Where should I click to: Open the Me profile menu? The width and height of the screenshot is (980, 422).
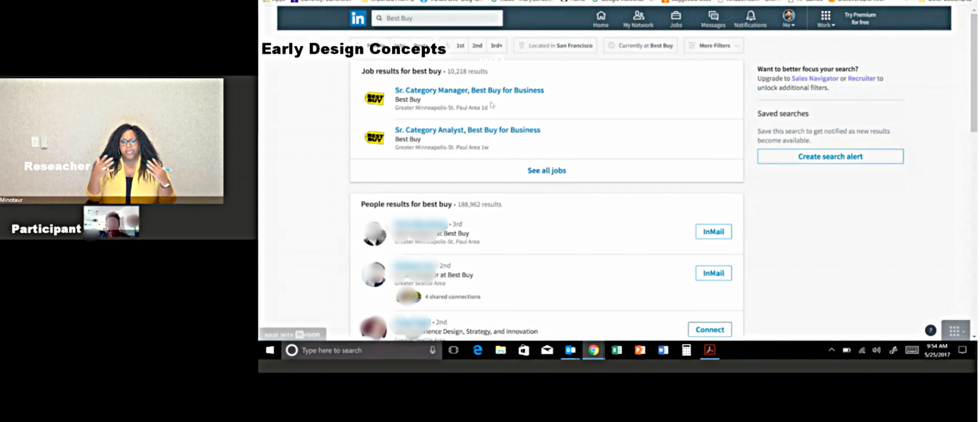click(789, 19)
